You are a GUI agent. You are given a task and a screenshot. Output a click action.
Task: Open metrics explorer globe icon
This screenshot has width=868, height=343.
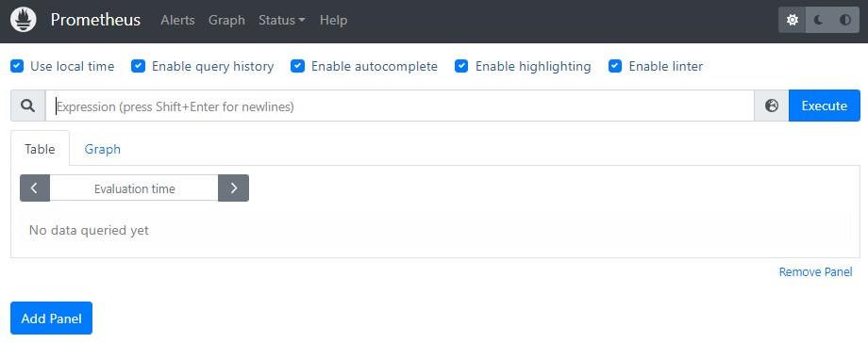[772, 106]
